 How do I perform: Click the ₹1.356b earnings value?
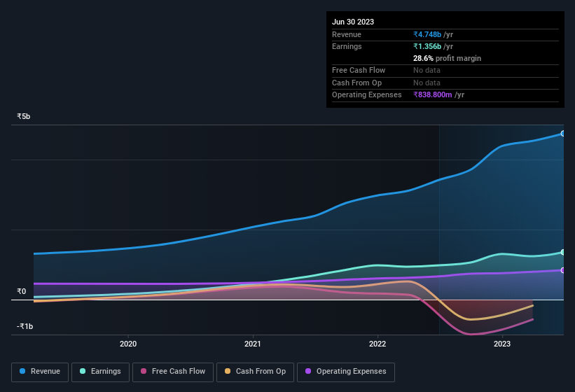427,46
